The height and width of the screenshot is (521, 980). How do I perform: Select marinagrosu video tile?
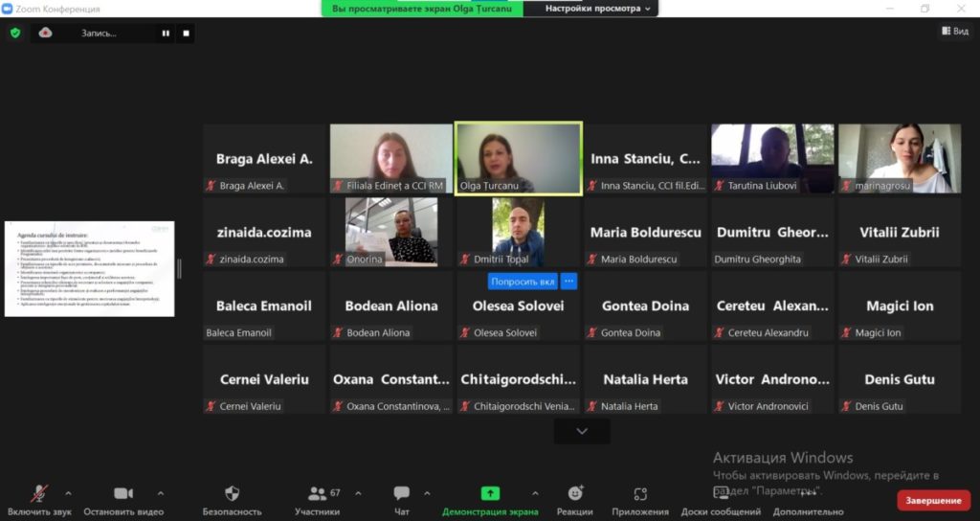[900, 158]
